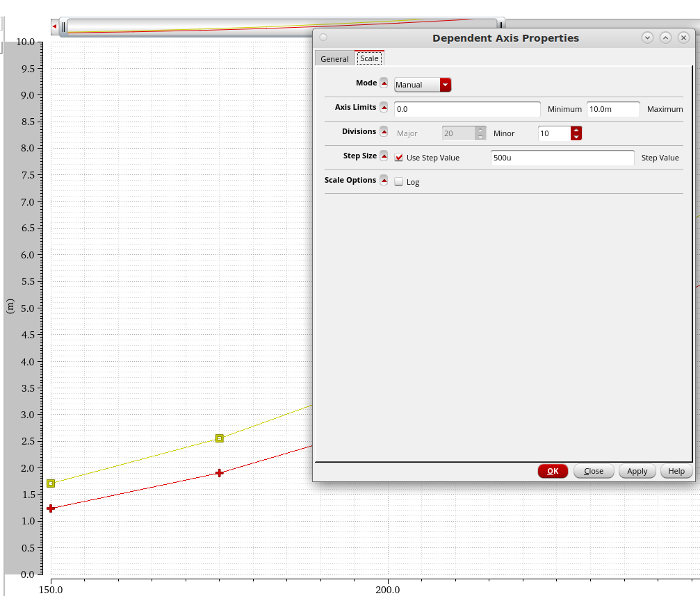The width and height of the screenshot is (700, 596).
Task: Collapse the Axis Limits section arrow
Action: tap(384, 108)
